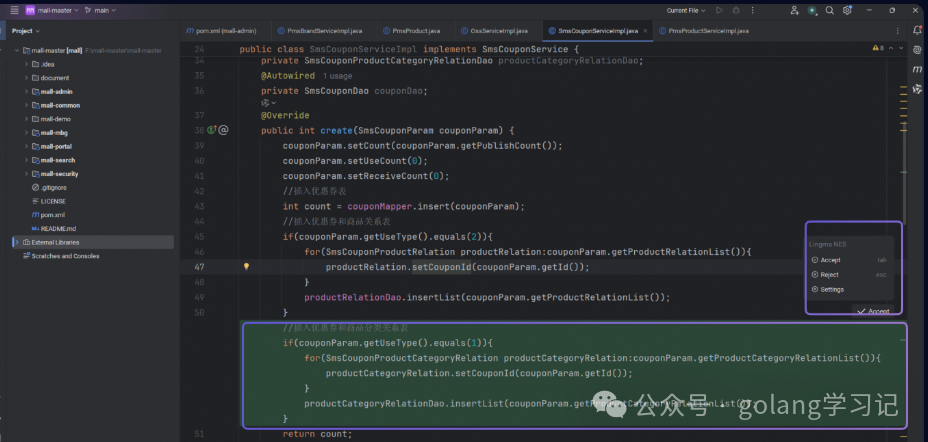Viewport: 928px width, 442px height.
Task: Expand the mall-security module
Action: [27, 174]
